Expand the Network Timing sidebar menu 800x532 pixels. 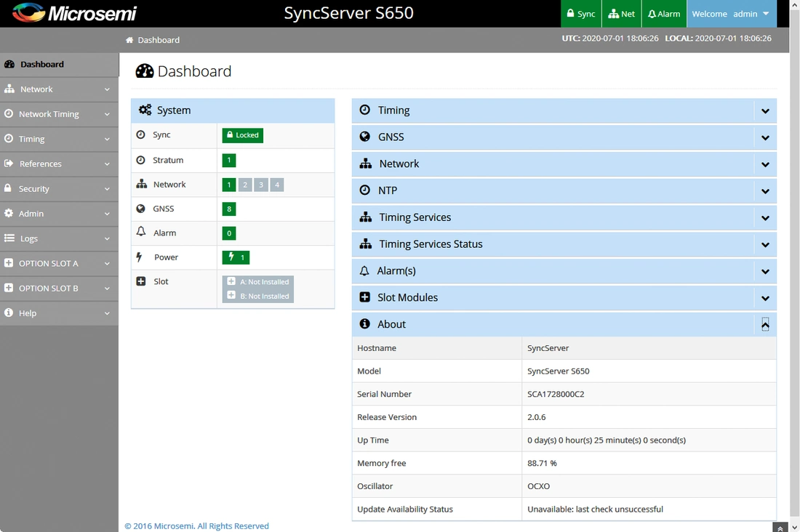[59, 114]
